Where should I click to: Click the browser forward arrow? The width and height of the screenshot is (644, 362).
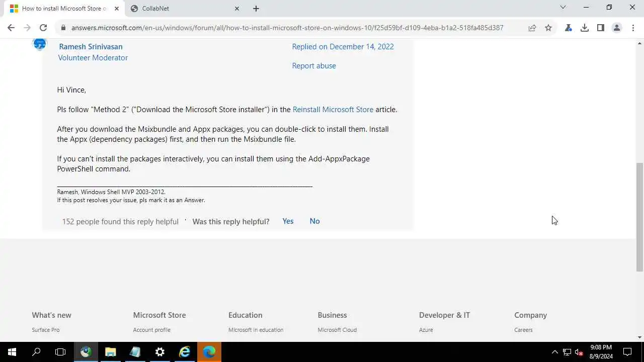(27, 28)
